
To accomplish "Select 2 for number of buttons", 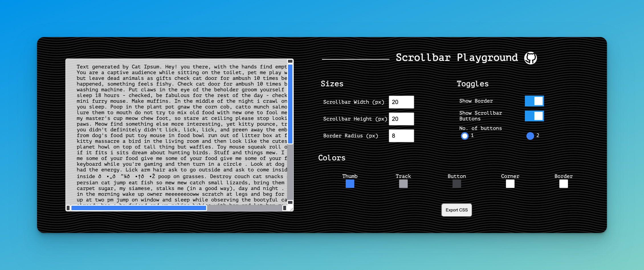I will tap(530, 136).
